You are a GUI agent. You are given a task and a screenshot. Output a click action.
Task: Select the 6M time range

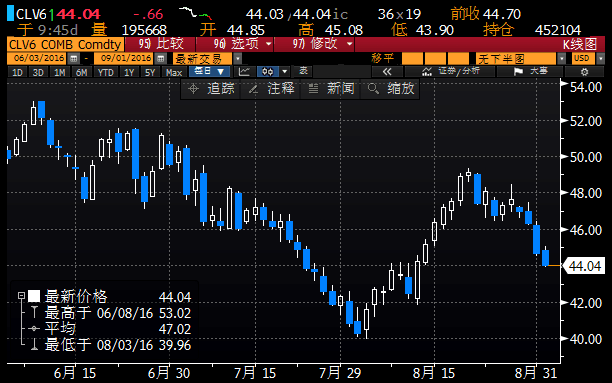click(x=82, y=72)
